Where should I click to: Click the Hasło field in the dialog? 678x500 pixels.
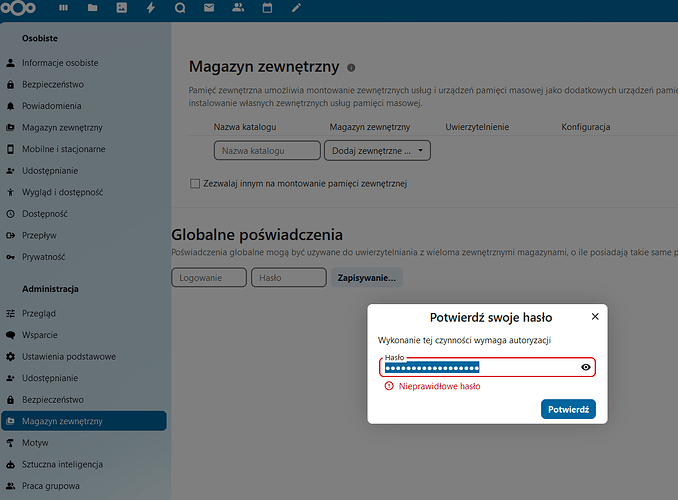pos(478,368)
